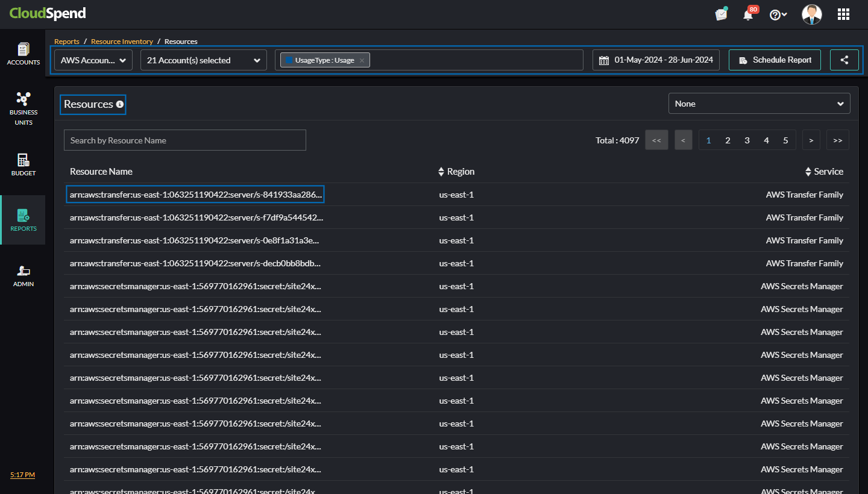
Task: Go to page 3 of results
Action: (747, 140)
